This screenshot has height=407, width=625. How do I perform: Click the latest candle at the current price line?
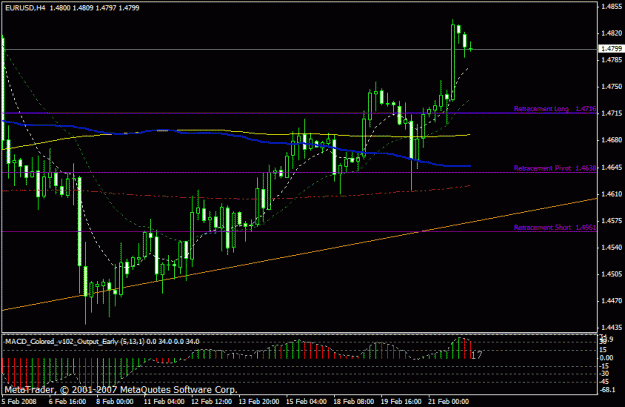(x=471, y=49)
